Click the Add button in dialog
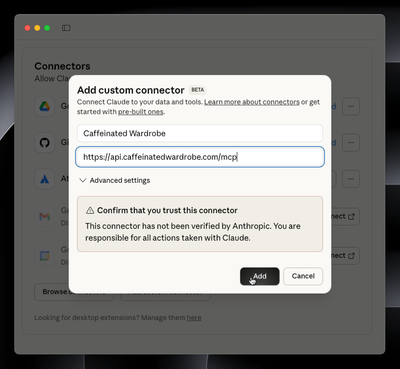The image size is (400, 369). (259, 276)
